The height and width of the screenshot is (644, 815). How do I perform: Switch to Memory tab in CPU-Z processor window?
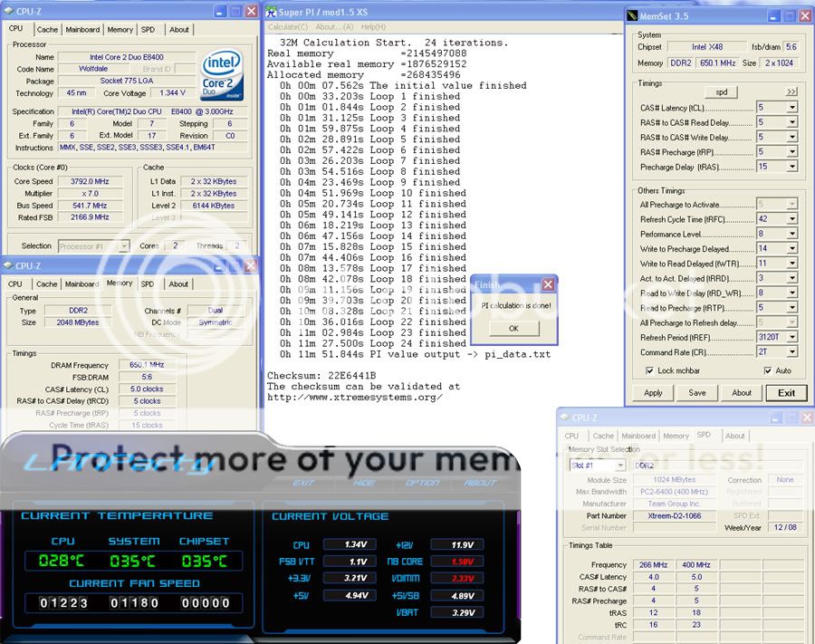[120, 30]
